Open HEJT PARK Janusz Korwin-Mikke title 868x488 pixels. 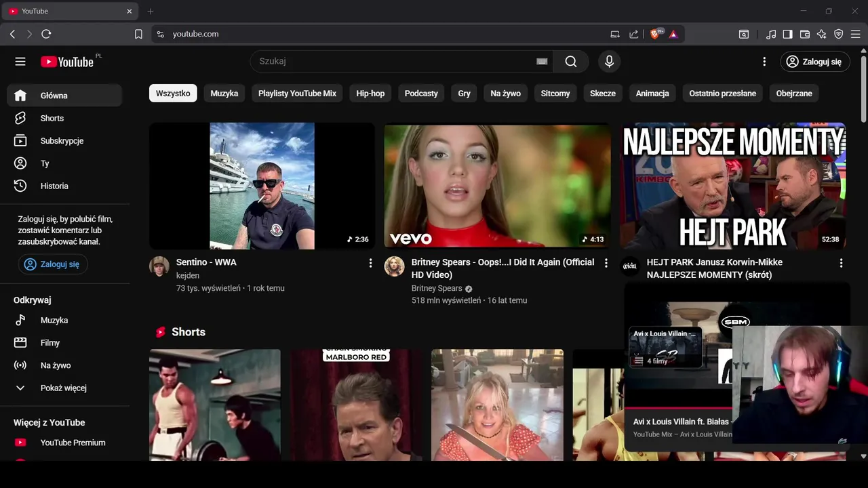click(715, 268)
